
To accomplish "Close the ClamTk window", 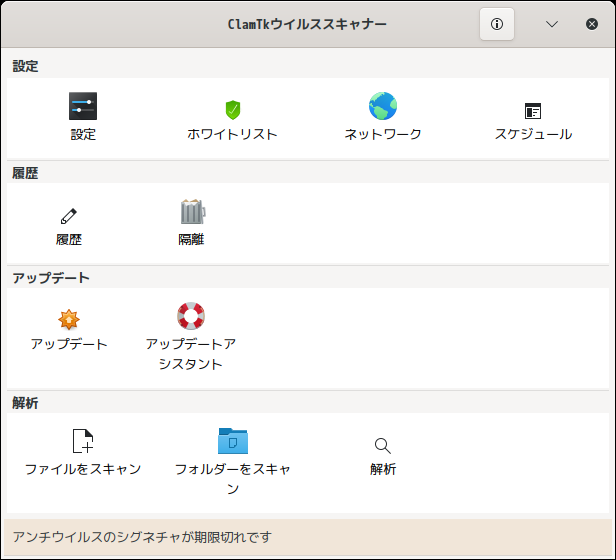I will pyautogui.click(x=592, y=24).
